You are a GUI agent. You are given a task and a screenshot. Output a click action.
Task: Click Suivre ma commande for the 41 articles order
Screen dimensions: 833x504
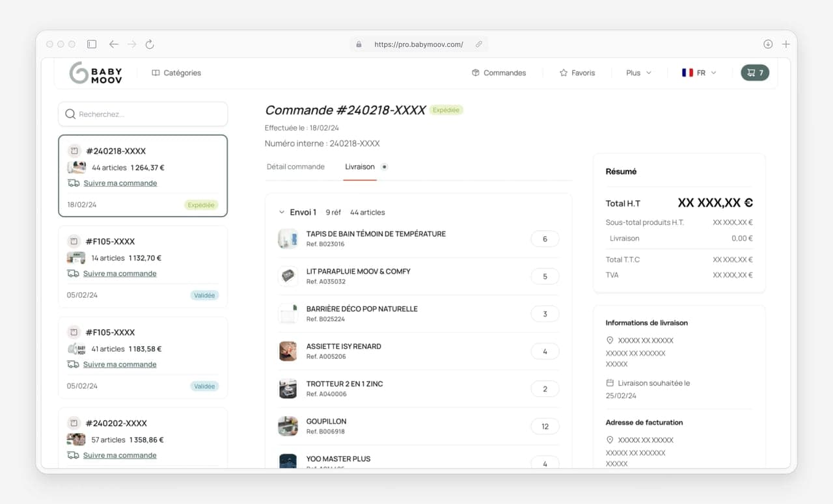120,365
